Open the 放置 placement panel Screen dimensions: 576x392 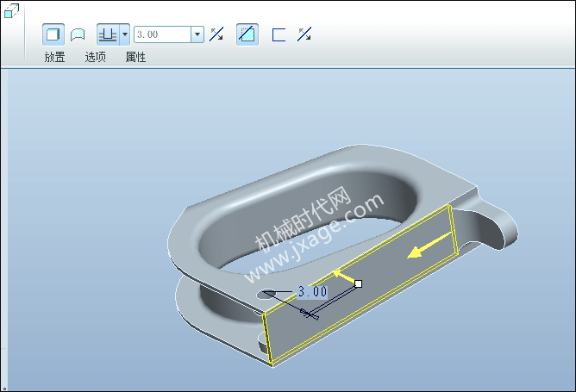[x=54, y=57]
